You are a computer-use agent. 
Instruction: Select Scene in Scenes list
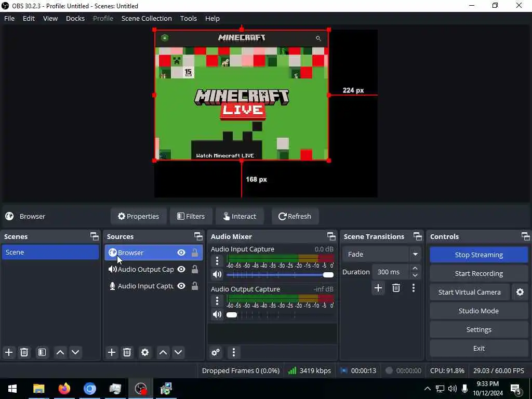[x=50, y=252]
